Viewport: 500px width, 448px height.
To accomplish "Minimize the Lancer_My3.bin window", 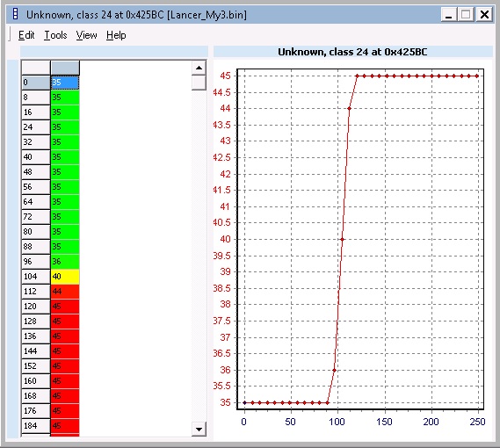I will pos(449,15).
